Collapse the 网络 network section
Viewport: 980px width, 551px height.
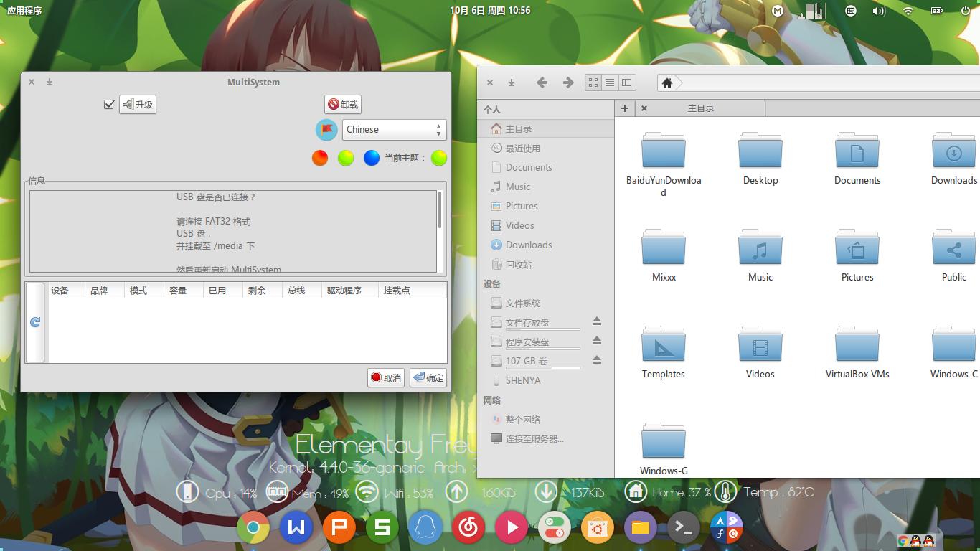[x=492, y=400]
